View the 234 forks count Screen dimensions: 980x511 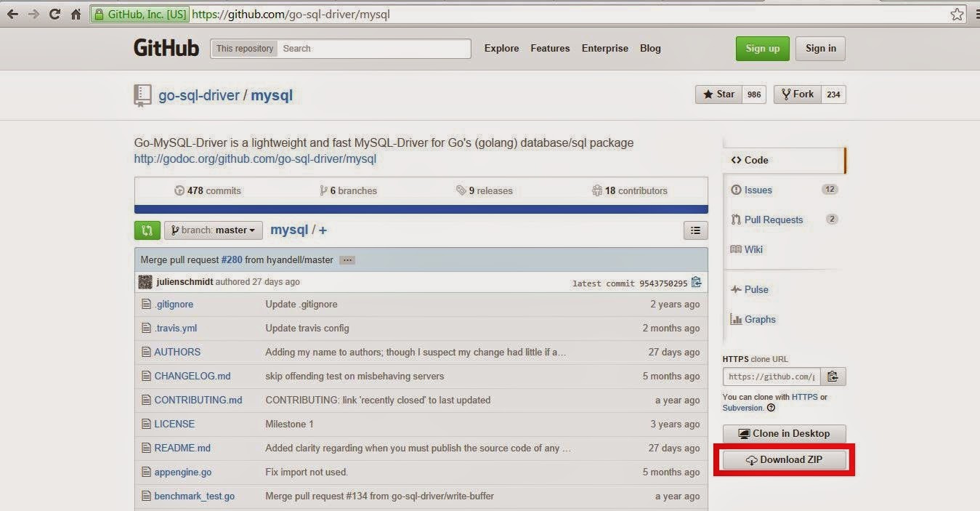pos(833,94)
